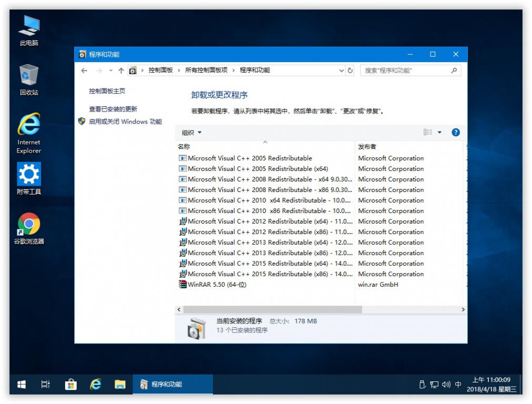Expand address bar history dropdown
532x404 pixels.
click(341, 70)
